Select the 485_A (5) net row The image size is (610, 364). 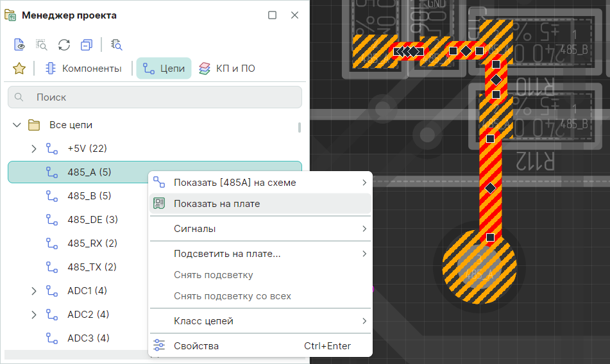155,172
